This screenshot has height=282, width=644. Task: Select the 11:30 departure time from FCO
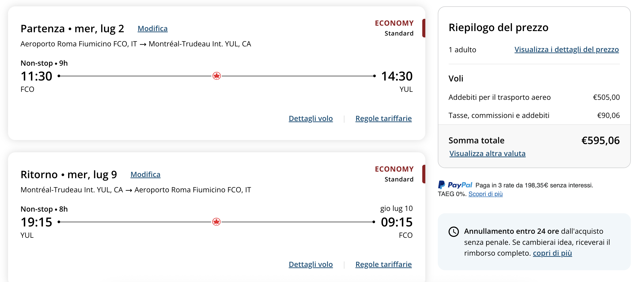[x=37, y=76]
